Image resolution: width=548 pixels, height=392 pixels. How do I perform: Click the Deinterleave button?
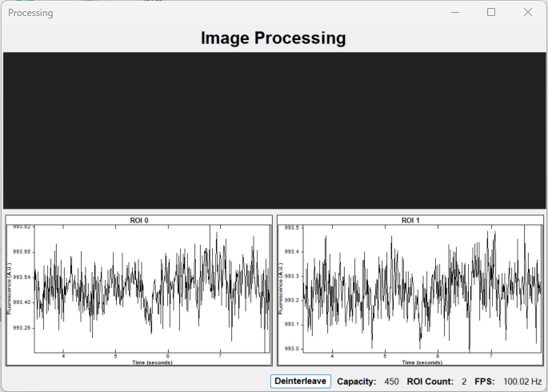pos(301,381)
